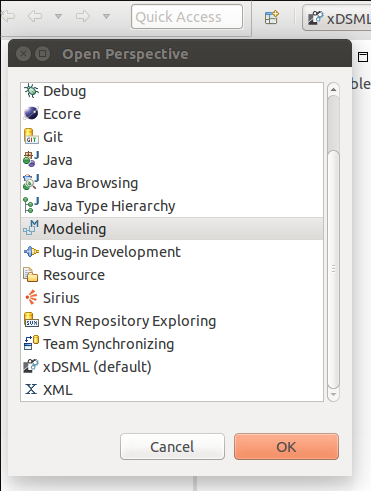
Task: Select the Debug perspective bug icon
Action: pos(31,91)
